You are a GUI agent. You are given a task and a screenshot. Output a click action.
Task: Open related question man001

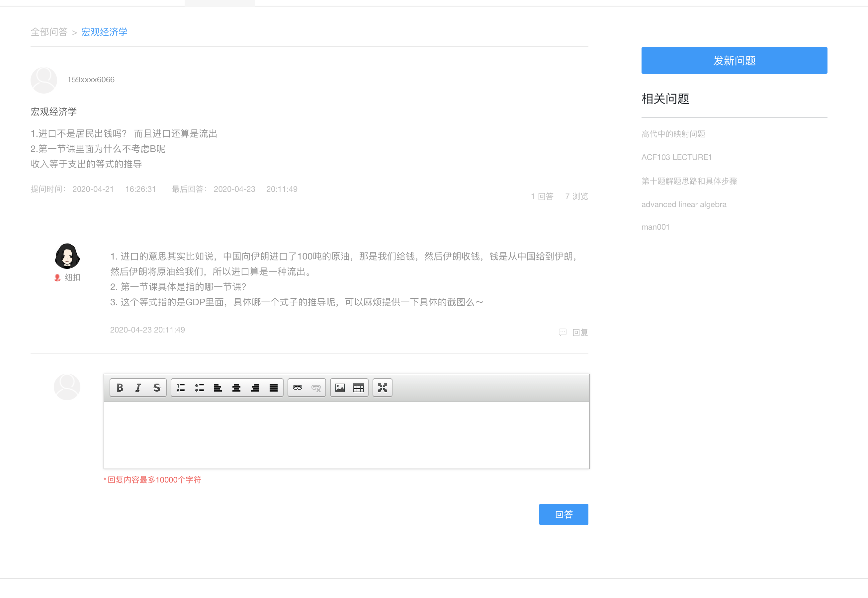pos(655,227)
